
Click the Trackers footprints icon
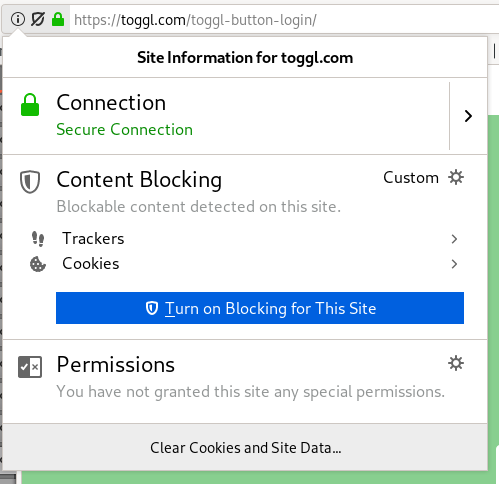[38, 239]
